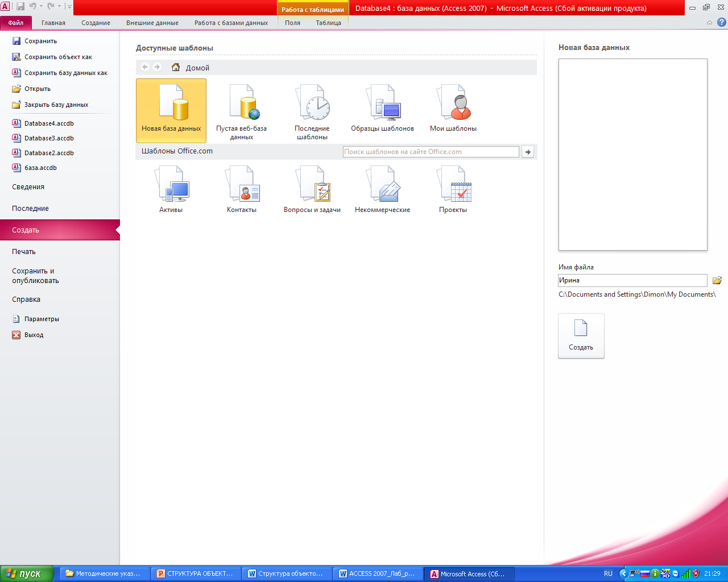Click the Создать button to create database
This screenshot has width=728, height=582.
[x=581, y=336]
